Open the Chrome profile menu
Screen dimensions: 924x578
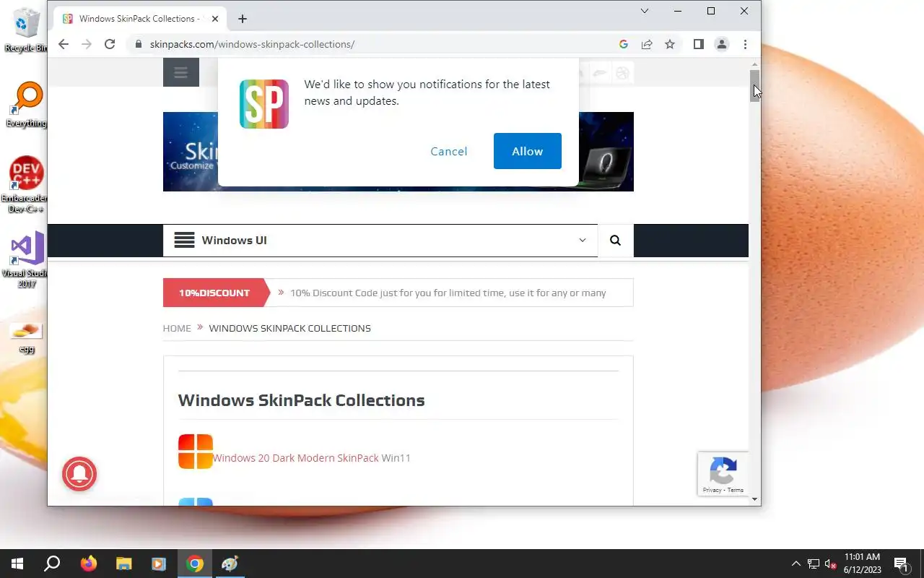(721, 44)
